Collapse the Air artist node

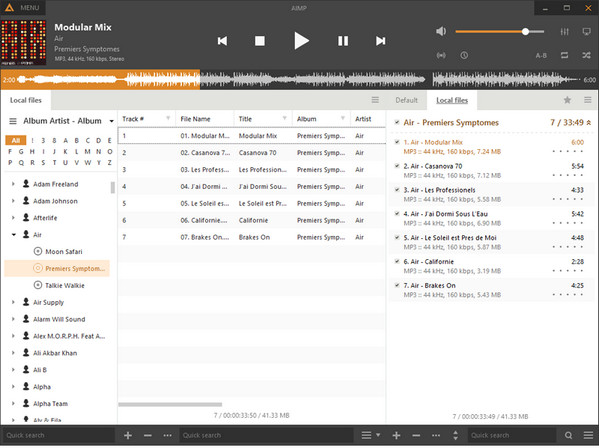click(x=13, y=235)
